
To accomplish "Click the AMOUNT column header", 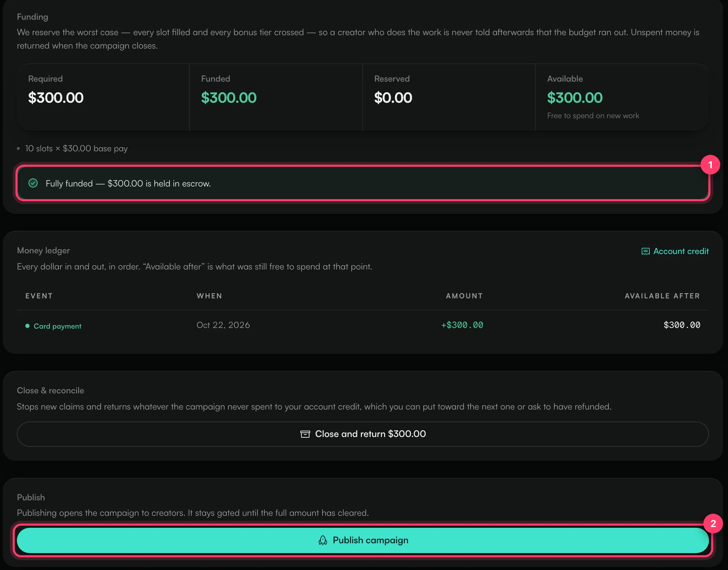I will [464, 296].
